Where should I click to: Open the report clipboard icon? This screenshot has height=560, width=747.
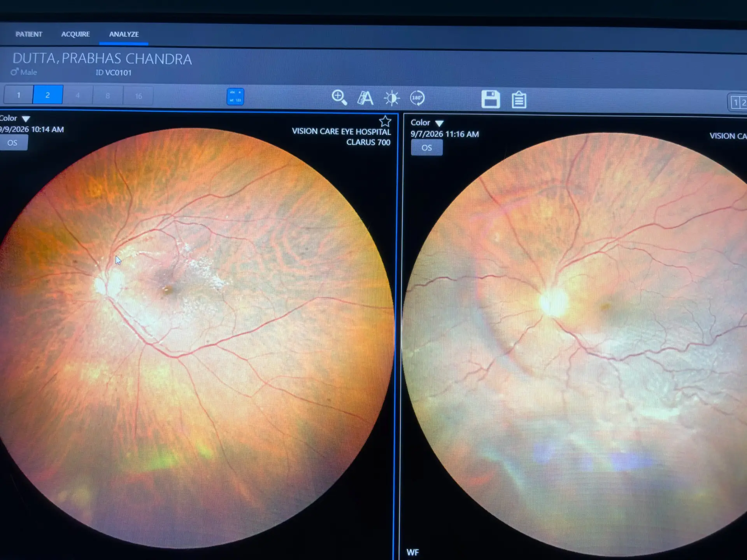point(519,100)
